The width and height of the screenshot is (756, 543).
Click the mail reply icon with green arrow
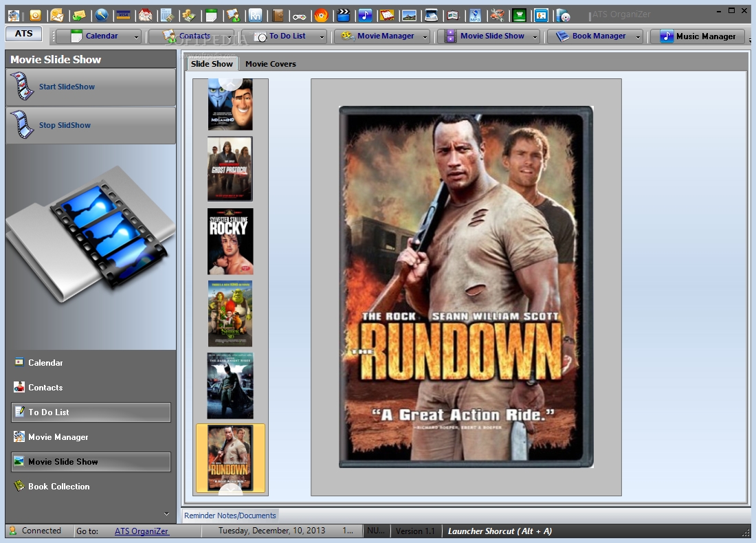[79, 15]
